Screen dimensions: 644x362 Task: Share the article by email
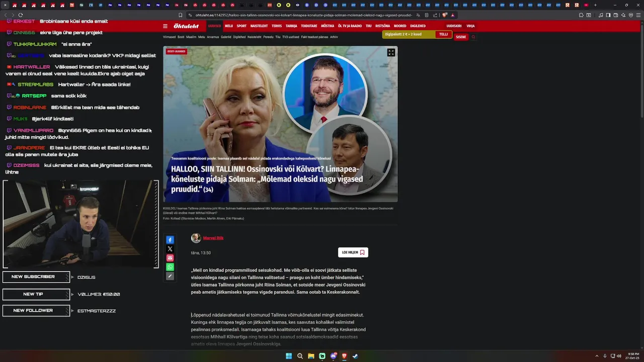(170, 258)
